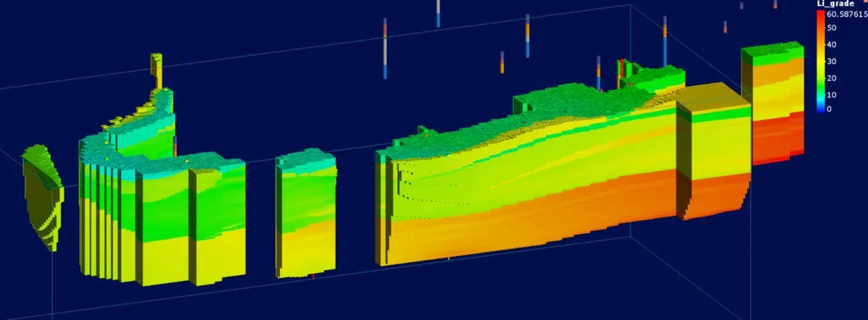
Task: Click the Li_grade rainbow color bar
Action: pos(820,62)
